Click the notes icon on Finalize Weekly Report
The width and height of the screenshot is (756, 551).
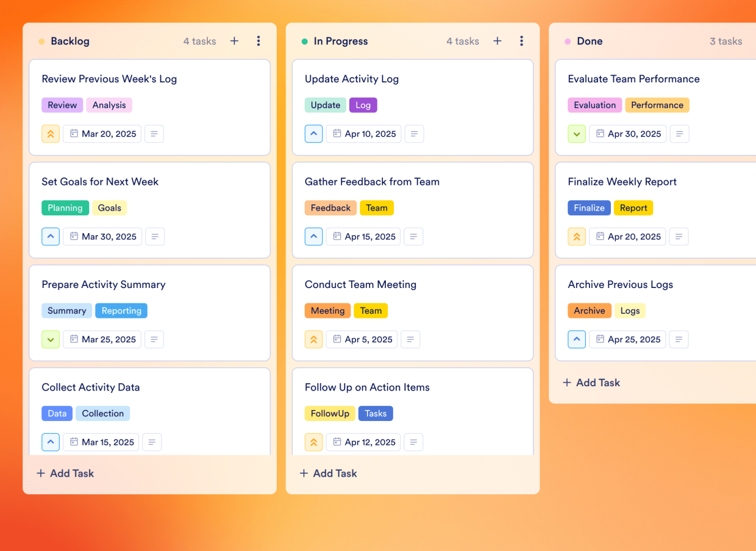coord(679,236)
